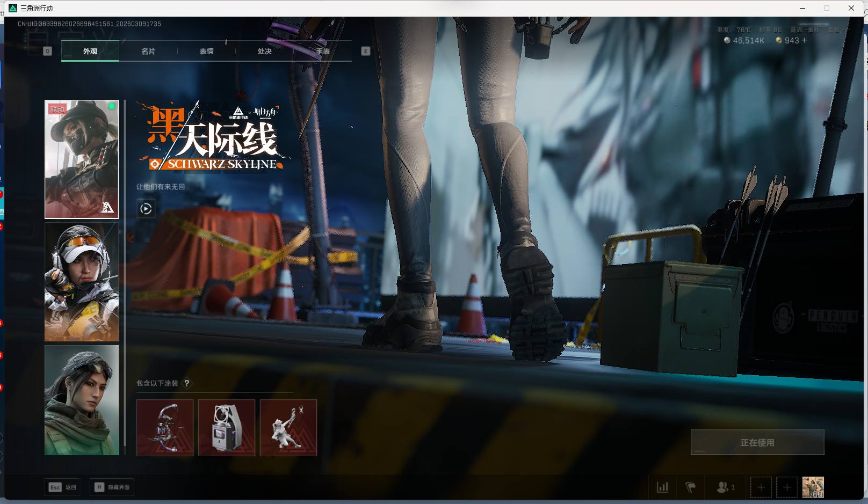Add more gold currency with plus sign
The image size is (868, 504).
tap(804, 40)
